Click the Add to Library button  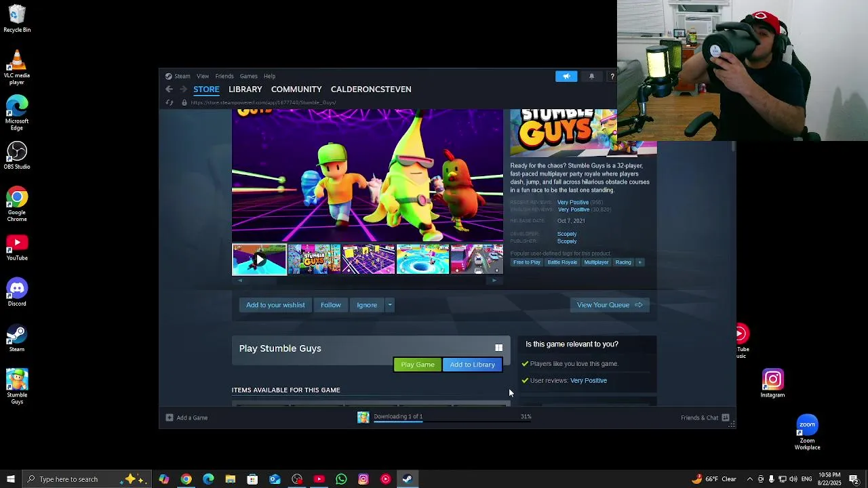click(x=473, y=365)
